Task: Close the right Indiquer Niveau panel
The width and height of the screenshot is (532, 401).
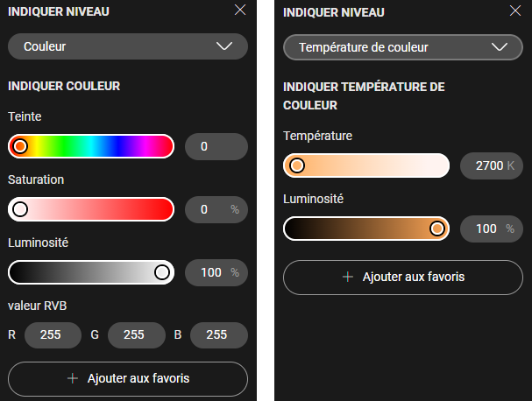Action: (x=515, y=11)
